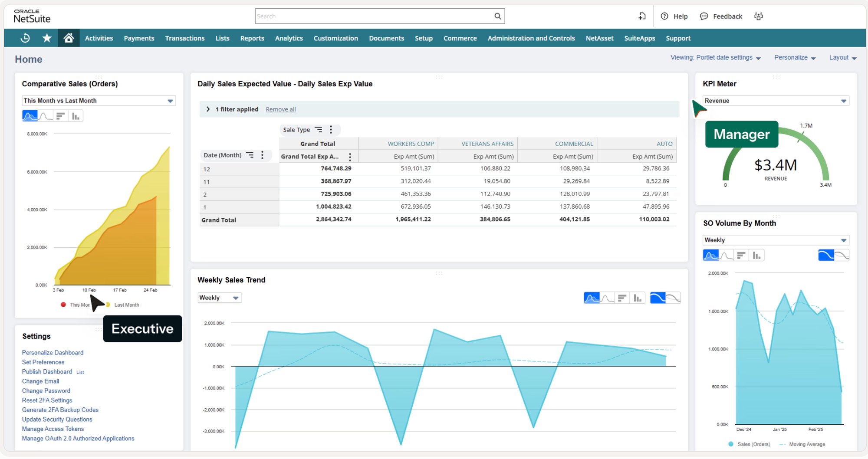
Task: Expand the filter applied section
Action: coord(208,109)
